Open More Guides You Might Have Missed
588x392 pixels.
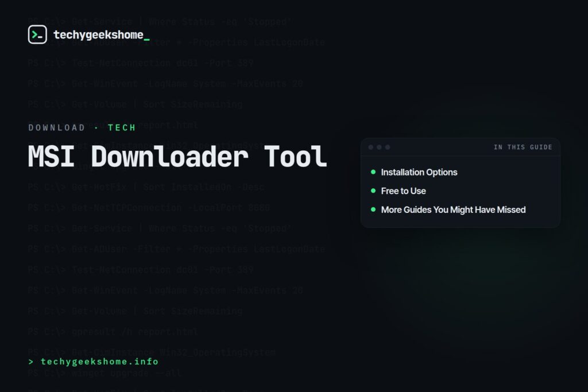pos(453,209)
